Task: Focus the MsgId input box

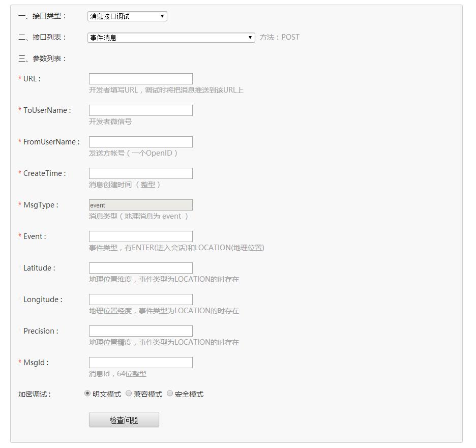Action: pos(140,362)
